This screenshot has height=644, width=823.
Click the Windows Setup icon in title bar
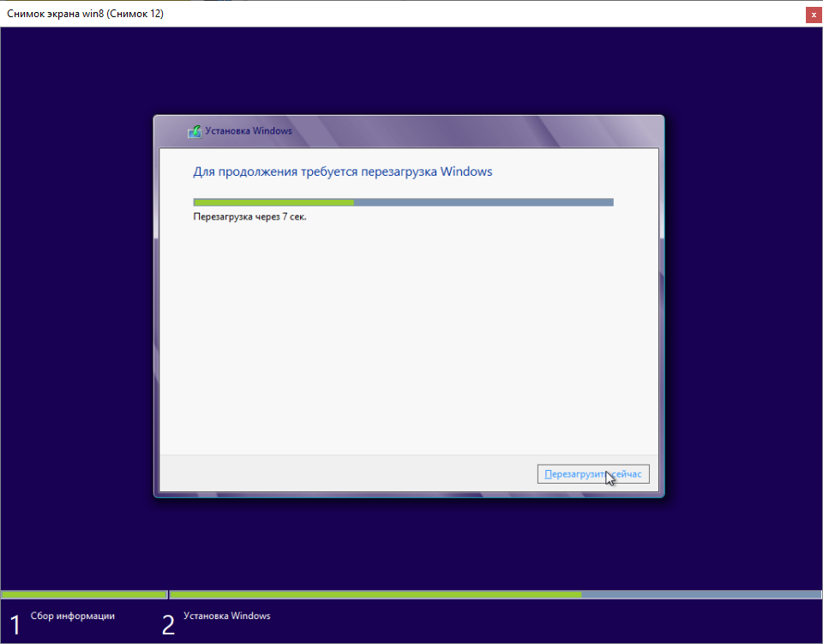(195, 131)
